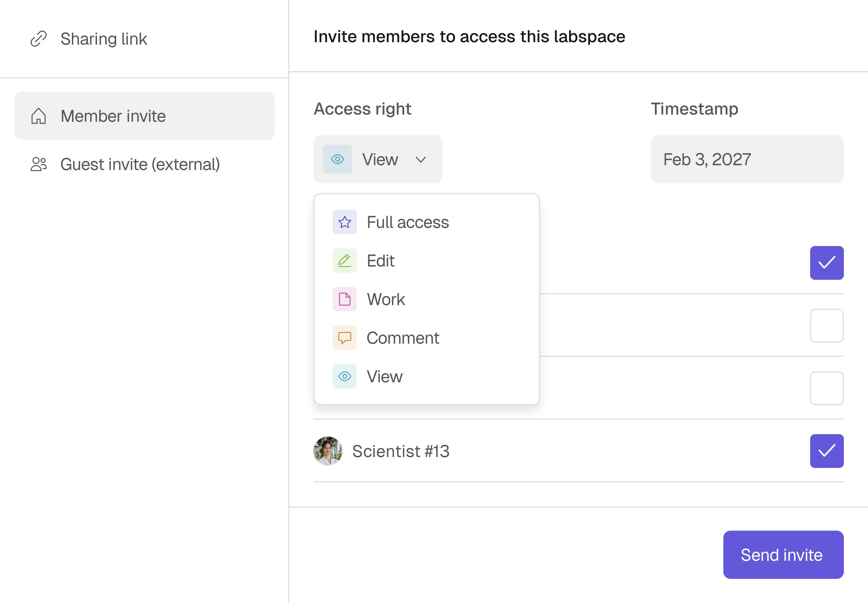Choose View access from the dropdown list
The width and height of the screenshot is (868, 603).
427,376
